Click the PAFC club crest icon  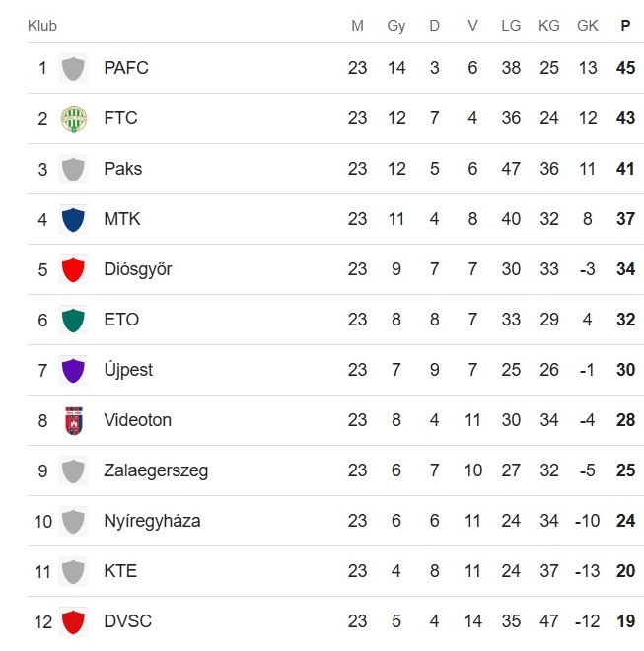click(x=73, y=69)
